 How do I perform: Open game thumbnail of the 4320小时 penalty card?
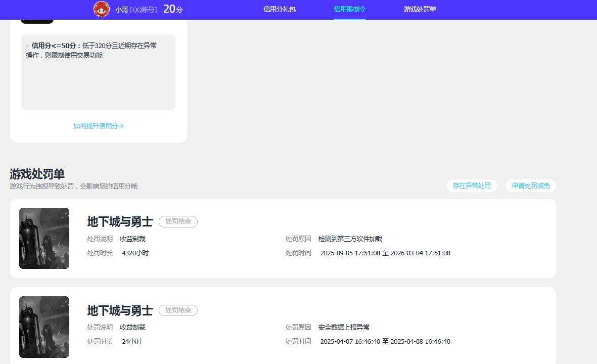(44, 238)
